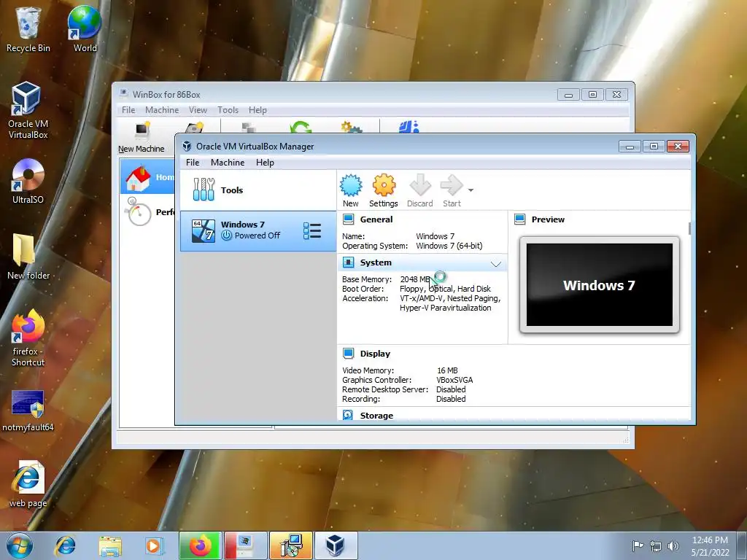Click the 16 MB video memory value
Image resolution: width=747 pixels, height=560 pixels.
[x=447, y=370]
